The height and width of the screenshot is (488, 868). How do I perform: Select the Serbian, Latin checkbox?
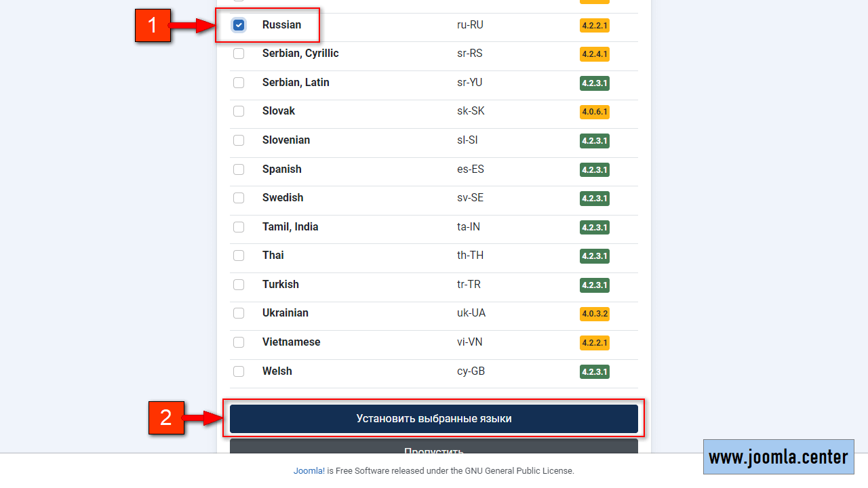point(239,83)
